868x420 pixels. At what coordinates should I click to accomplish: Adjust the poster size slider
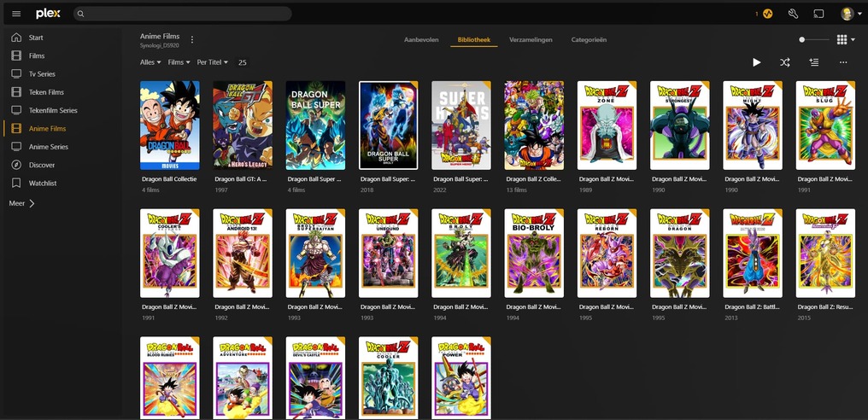coord(814,40)
